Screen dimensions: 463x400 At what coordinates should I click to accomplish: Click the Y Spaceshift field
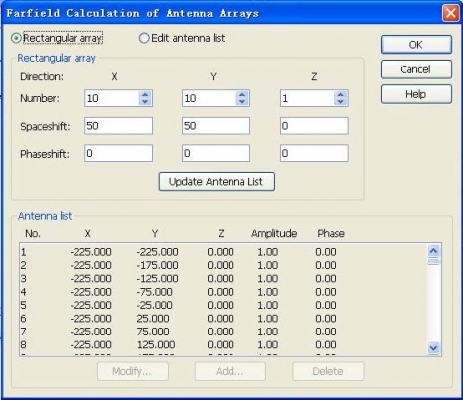coord(216,126)
